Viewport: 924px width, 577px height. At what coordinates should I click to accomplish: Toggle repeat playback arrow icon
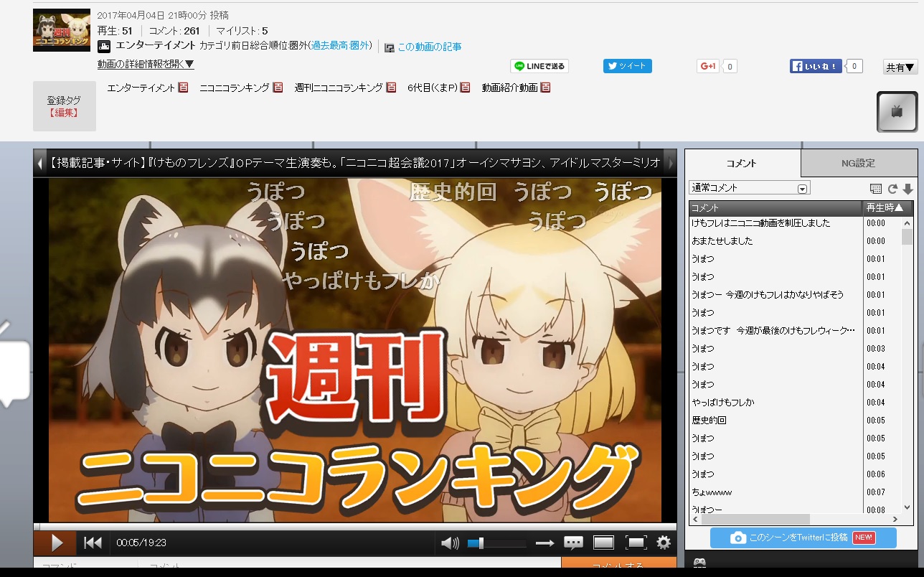tap(545, 543)
